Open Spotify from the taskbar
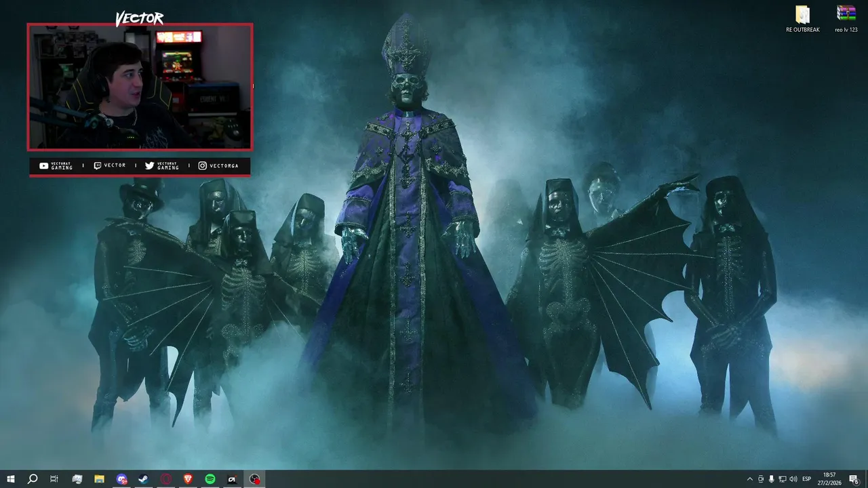 pyautogui.click(x=210, y=479)
